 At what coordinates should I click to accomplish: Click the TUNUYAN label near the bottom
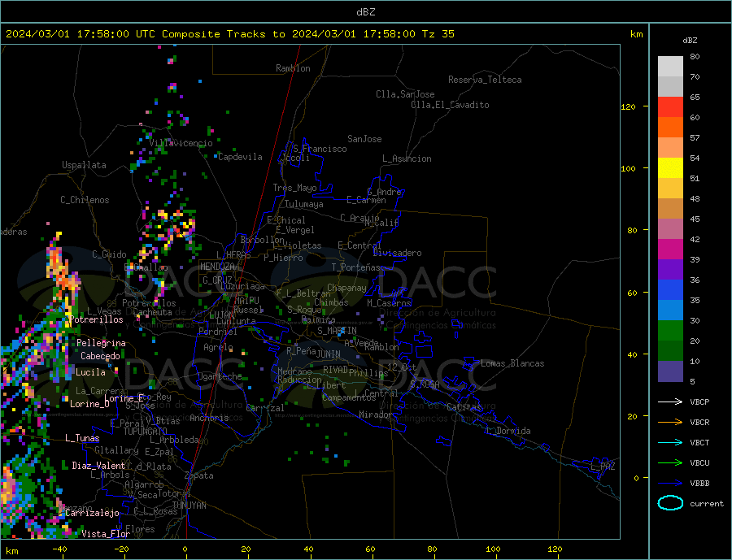click(189, 506)
